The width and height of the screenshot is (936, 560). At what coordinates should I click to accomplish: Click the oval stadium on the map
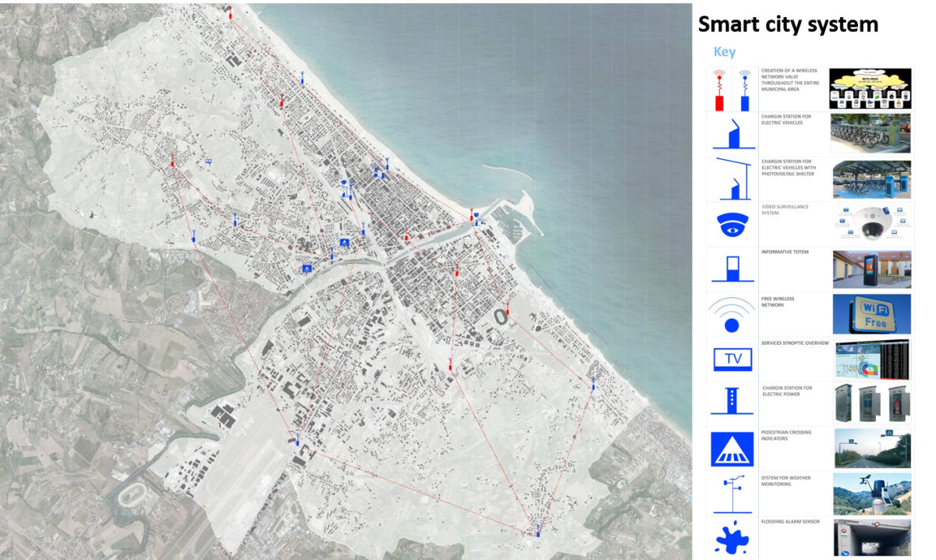[499, 316]
